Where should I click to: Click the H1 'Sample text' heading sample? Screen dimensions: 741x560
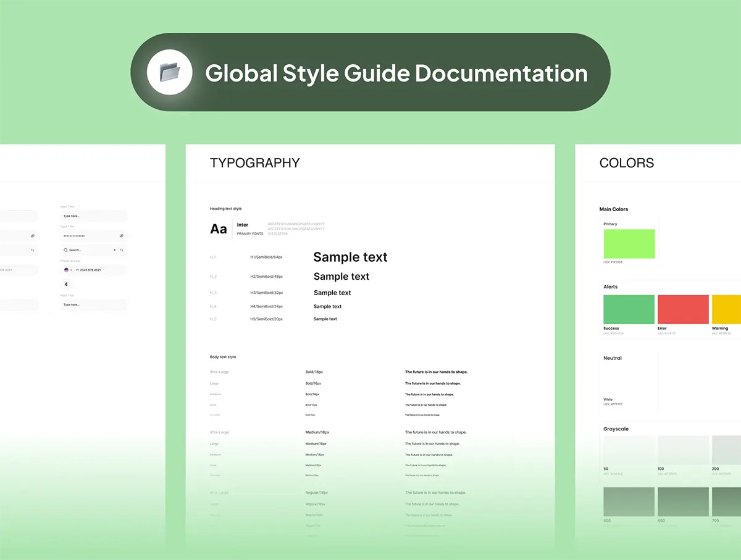[350, 257]
